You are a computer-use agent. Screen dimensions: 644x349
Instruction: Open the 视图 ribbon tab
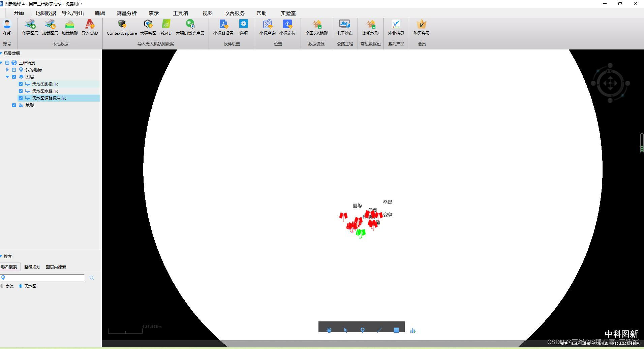208,13
